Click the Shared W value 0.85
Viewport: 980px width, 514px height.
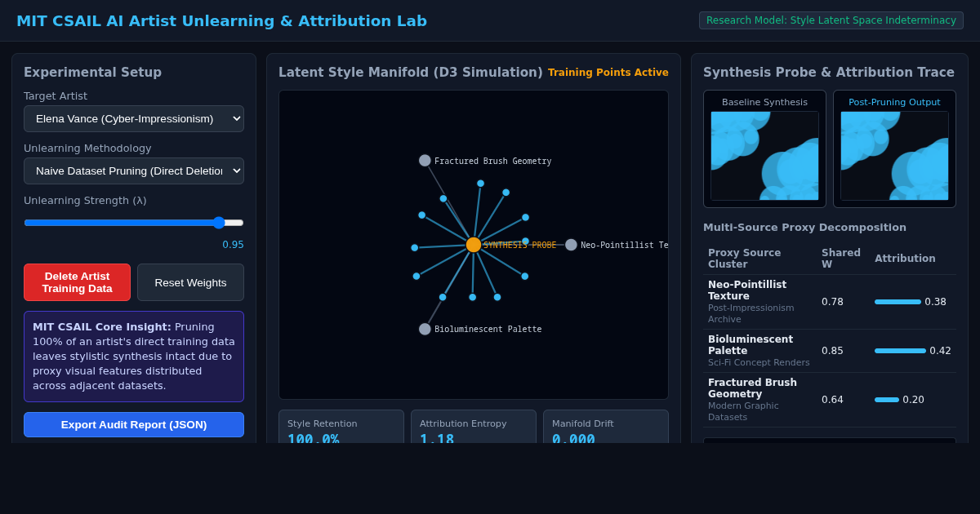[x=832, y=351]
